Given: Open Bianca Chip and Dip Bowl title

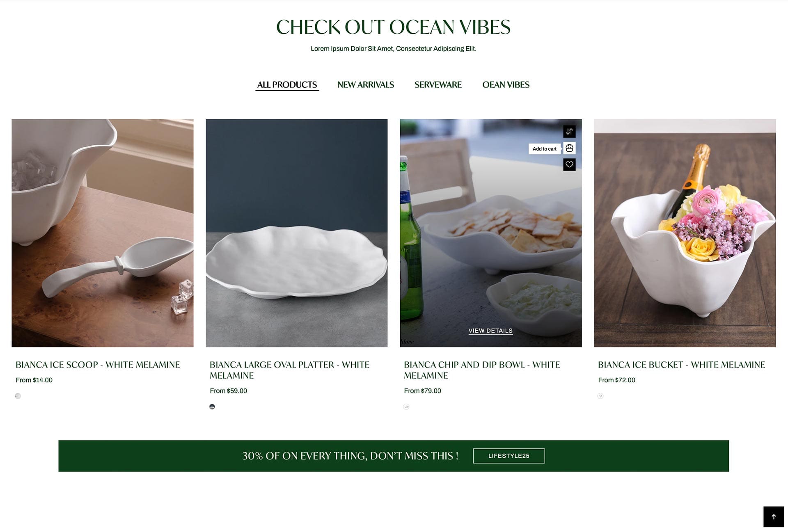Looking at the screenshot, I should pos(482,370).
